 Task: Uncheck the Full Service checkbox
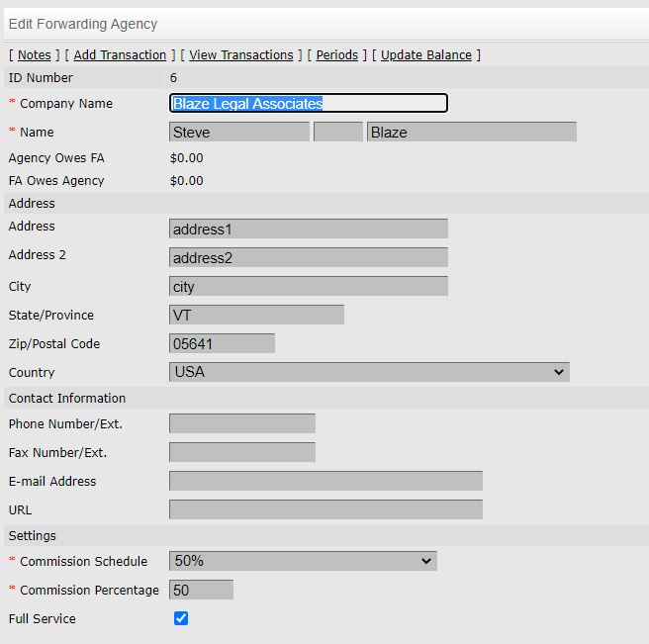coord(181,618)
